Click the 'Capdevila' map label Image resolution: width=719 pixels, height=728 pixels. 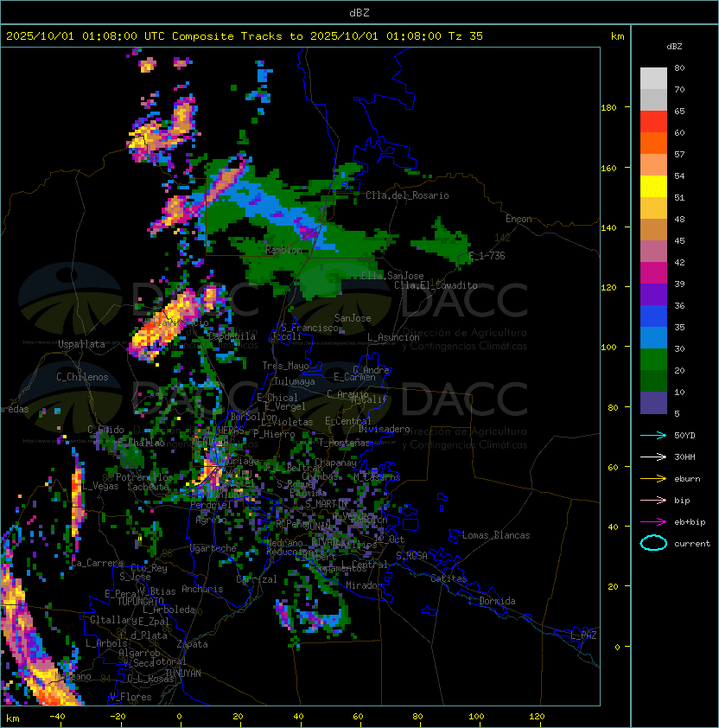232,336
